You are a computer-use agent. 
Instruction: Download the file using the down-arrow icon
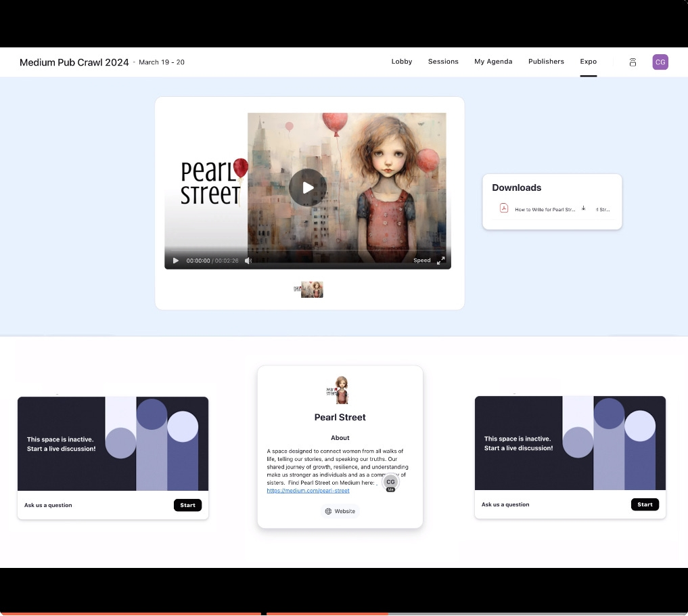(583, 208)
